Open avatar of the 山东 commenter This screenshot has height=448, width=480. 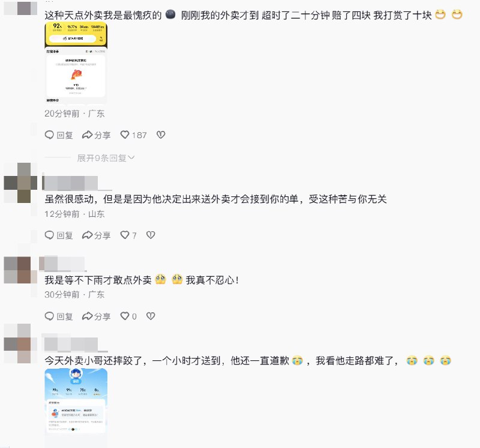20,183
